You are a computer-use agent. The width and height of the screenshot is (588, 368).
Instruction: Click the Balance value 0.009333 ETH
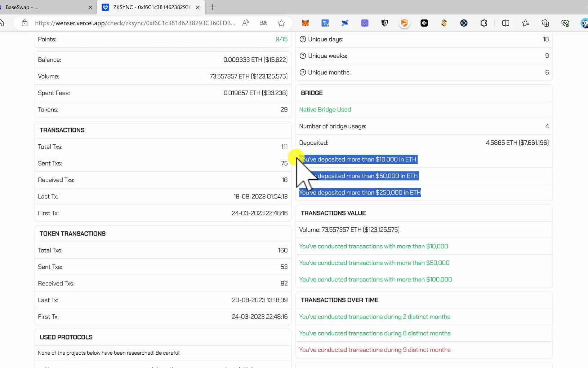point(255,60)
